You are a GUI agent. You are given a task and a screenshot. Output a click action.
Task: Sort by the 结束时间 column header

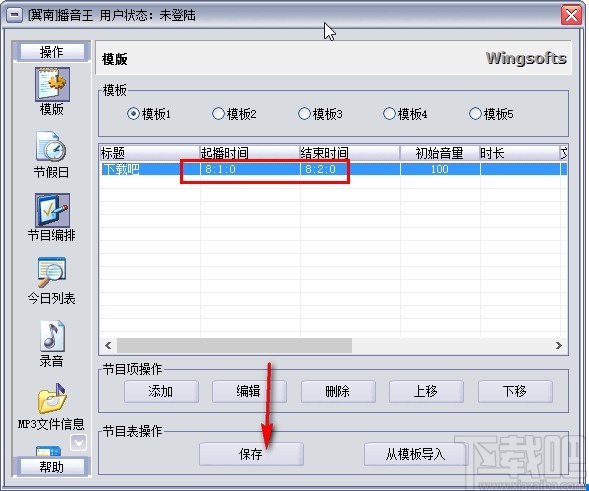click(350, 153)
